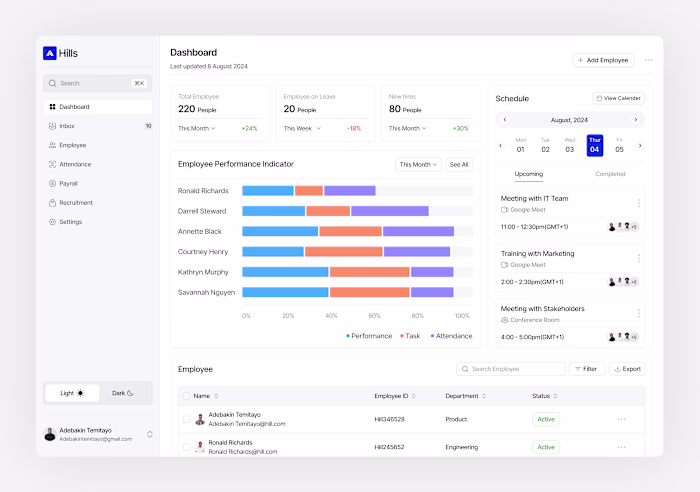Image resolution: width=700 pixels, height=492 pixels.
Task: Open This Month dropdown in Performance Indicator
Action: point(418,165)
